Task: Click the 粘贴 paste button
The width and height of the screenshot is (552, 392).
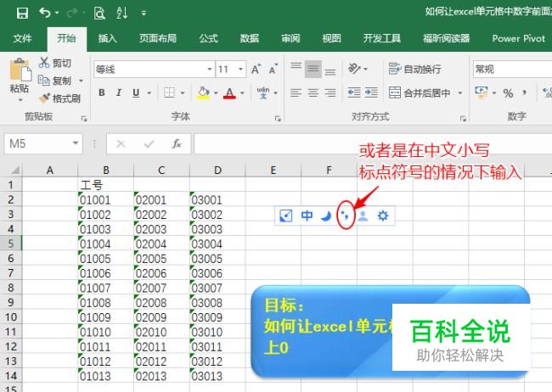Action: (20, 79)
